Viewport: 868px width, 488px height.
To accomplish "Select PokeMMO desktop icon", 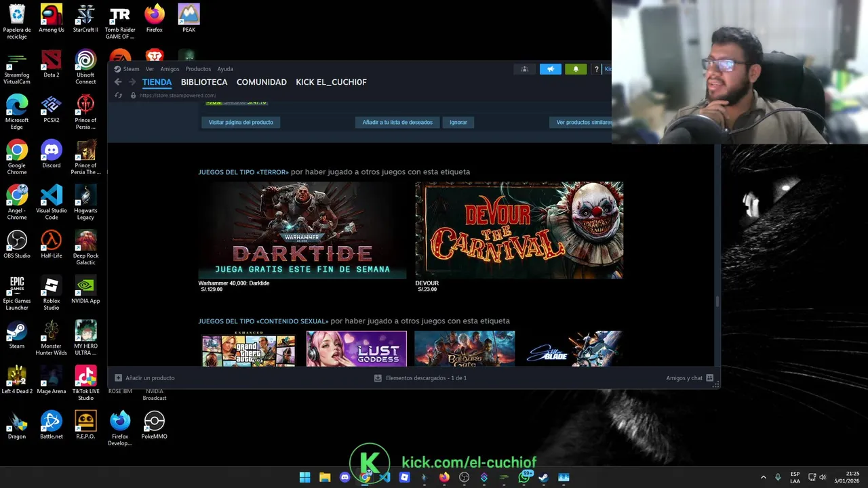I will [x=154, y=426].
